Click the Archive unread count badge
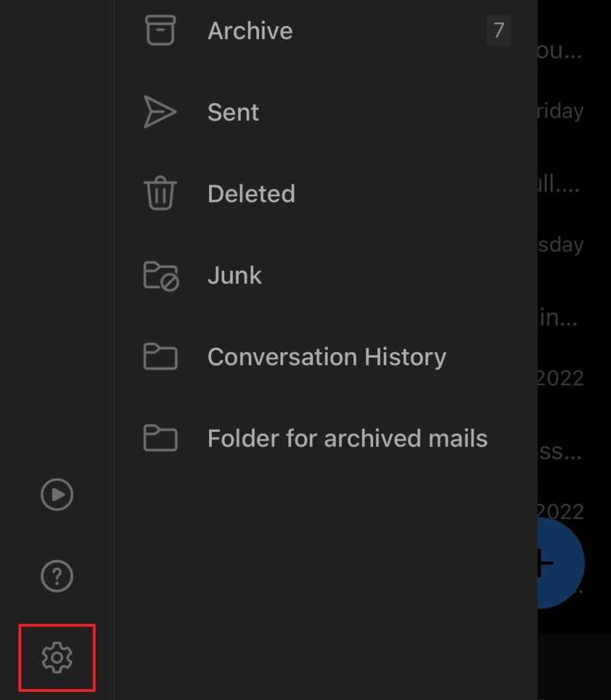This screenshot has width=611, height=700. pos(499,30)
